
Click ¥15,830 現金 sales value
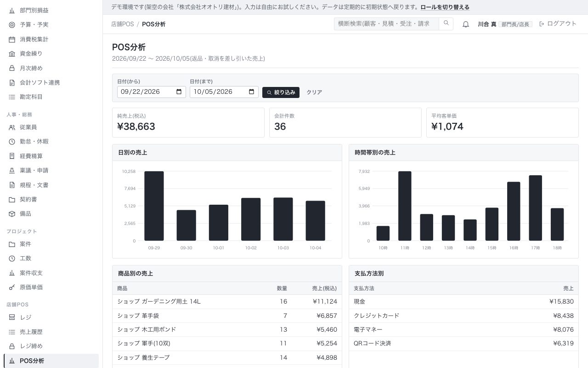(561, 302)
